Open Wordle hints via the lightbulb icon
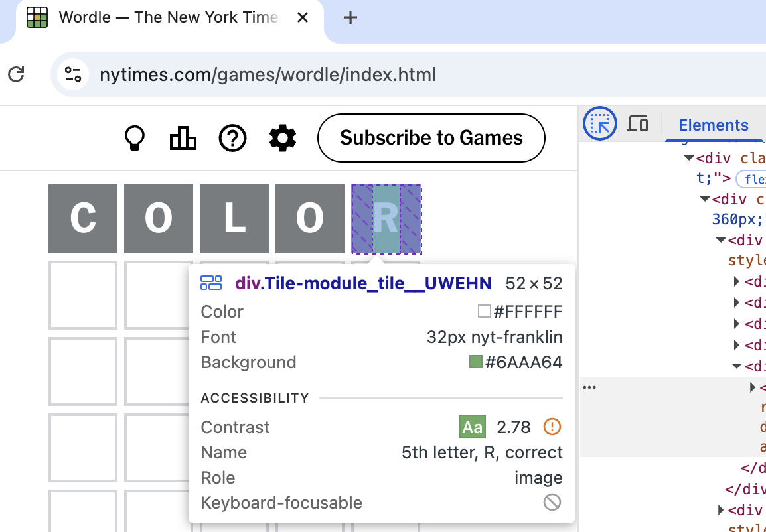The image size is (766, 532). 135,138
